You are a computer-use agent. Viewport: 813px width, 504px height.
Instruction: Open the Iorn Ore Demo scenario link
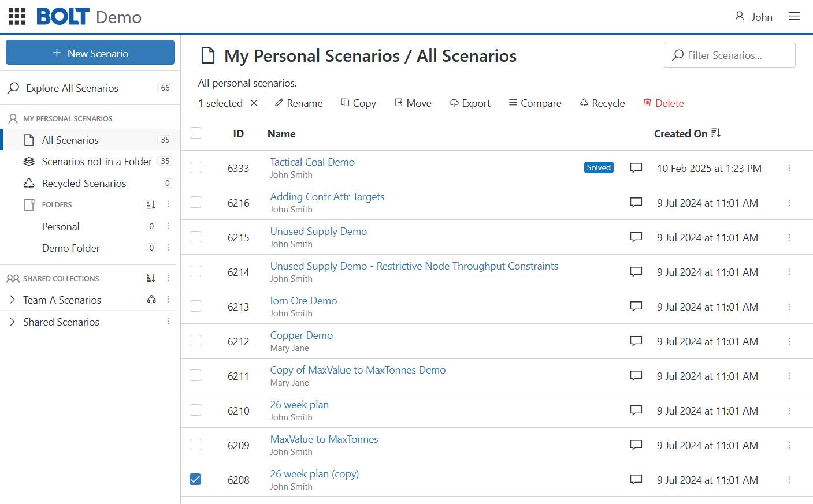click(303, 301)
